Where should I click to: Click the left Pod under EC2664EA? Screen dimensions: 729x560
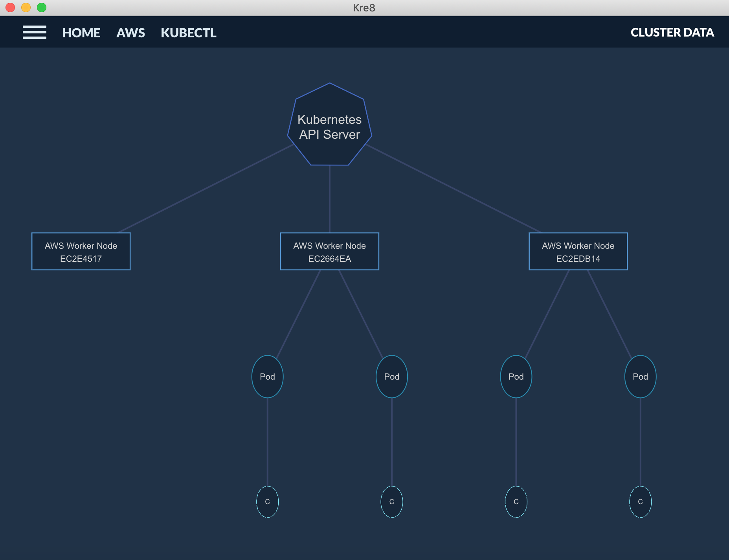tap(267, 376)
